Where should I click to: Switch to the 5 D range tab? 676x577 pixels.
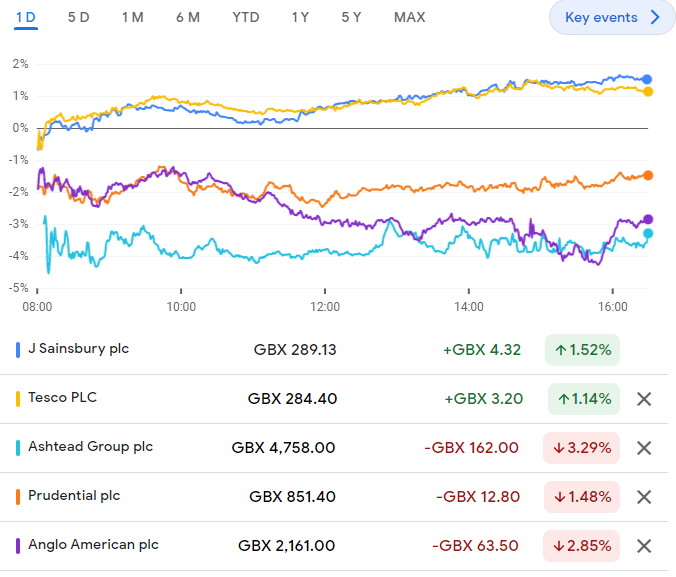[x=78, y=18]
